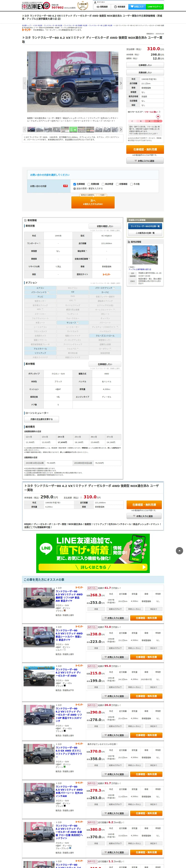Viewport: 186px width, 868px height.
Task: Click resale score C rank segment
Action: click(x=132, y=121)
